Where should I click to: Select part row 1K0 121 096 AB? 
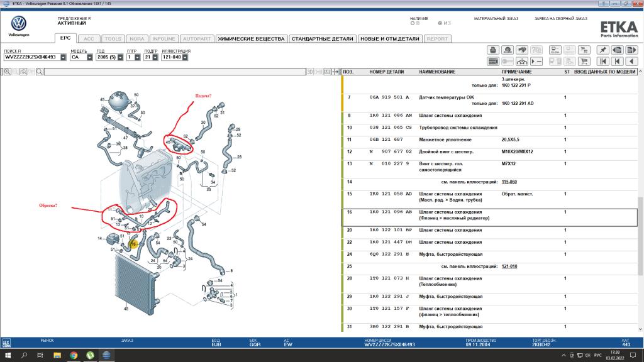point(489,217)
